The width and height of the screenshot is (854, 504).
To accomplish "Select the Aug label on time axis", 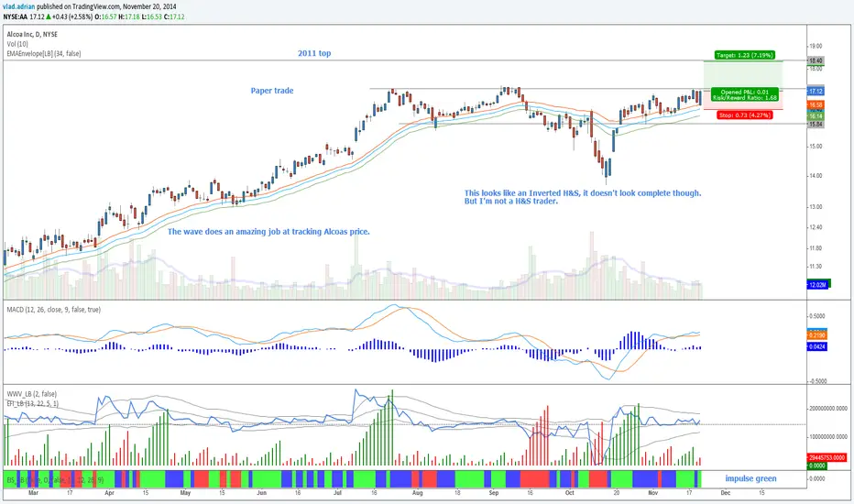I will pyautogui.click(x=417, y=493).
